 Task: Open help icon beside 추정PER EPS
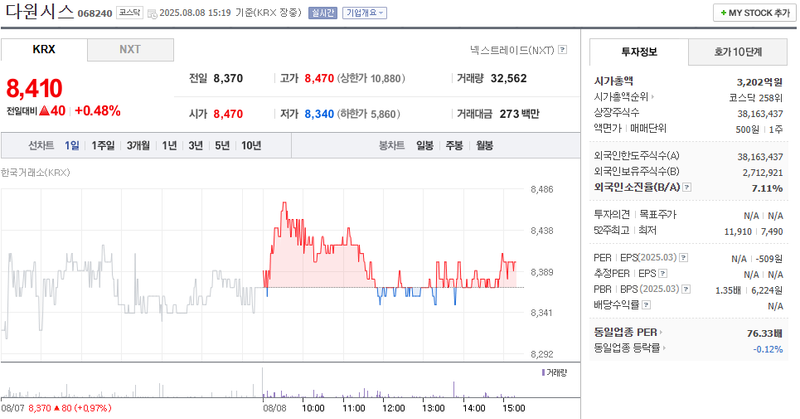point(663,274)
